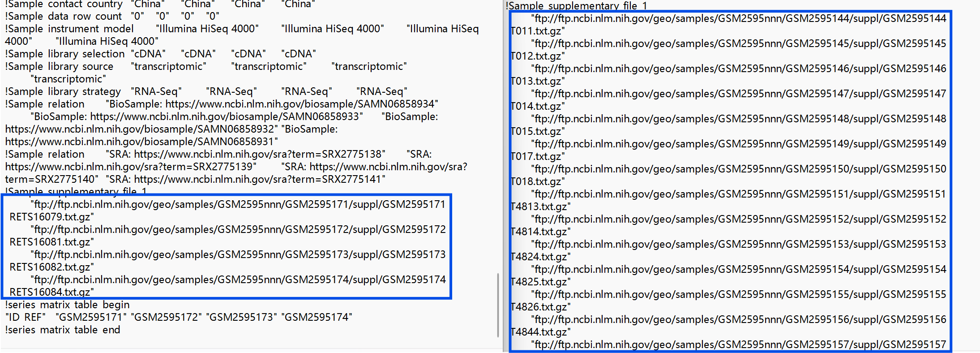Click the file name T4824.txt.gz
This screenshot has width=980, height=353.
click(x=539, y=257)
